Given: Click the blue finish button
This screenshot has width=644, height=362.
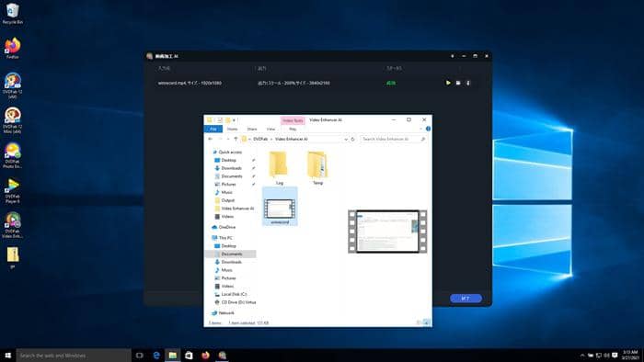Looking at the screenshot, I should 466,299.
